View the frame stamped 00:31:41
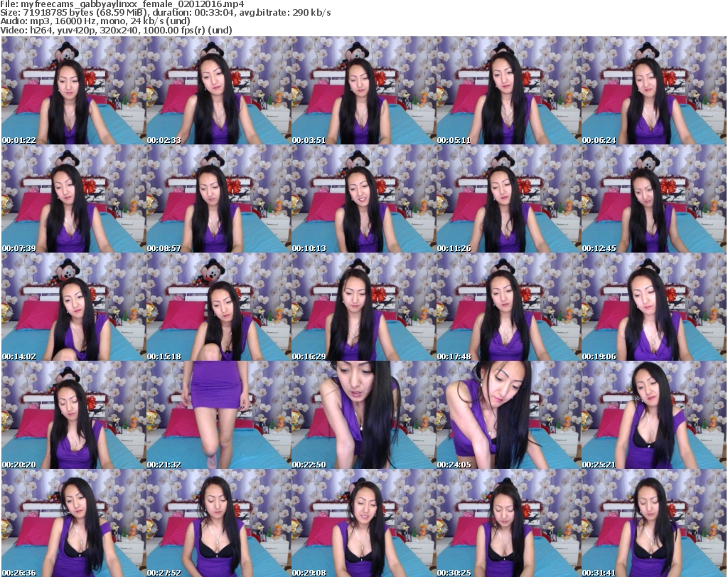This screenshot has width=728, height=577. pos(654,523)
